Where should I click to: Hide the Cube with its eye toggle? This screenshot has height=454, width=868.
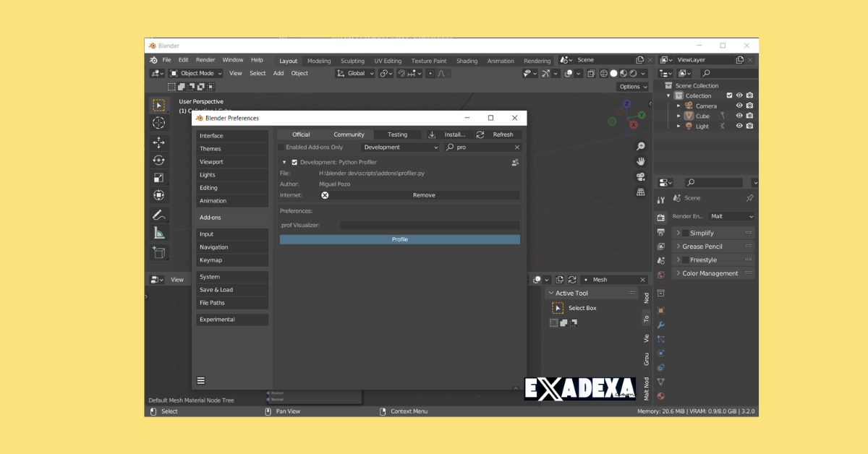tap(739, 116)
